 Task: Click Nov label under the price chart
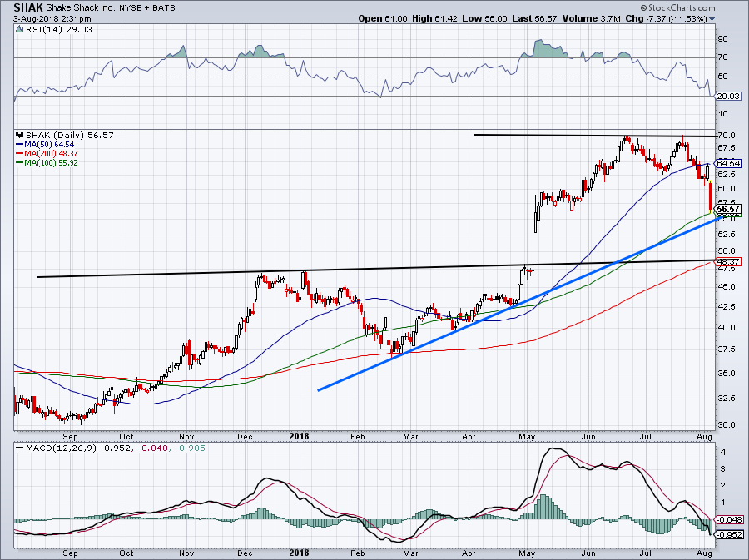tap(186, 437)
